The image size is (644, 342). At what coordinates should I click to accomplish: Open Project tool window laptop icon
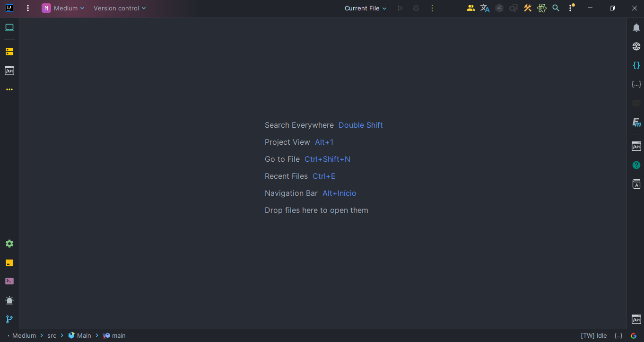9,27
